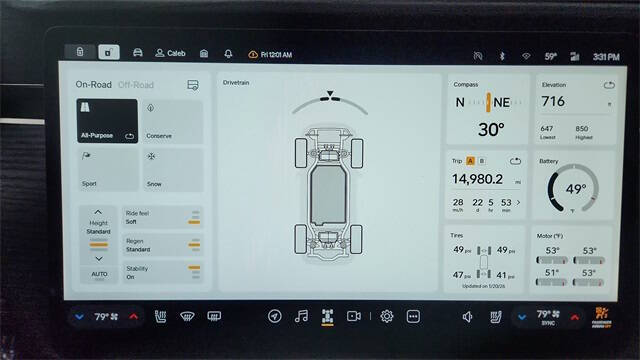The image size is (640, 360).
Task: Open the vehicle car icon in top bar
Action: coord(138,53)
